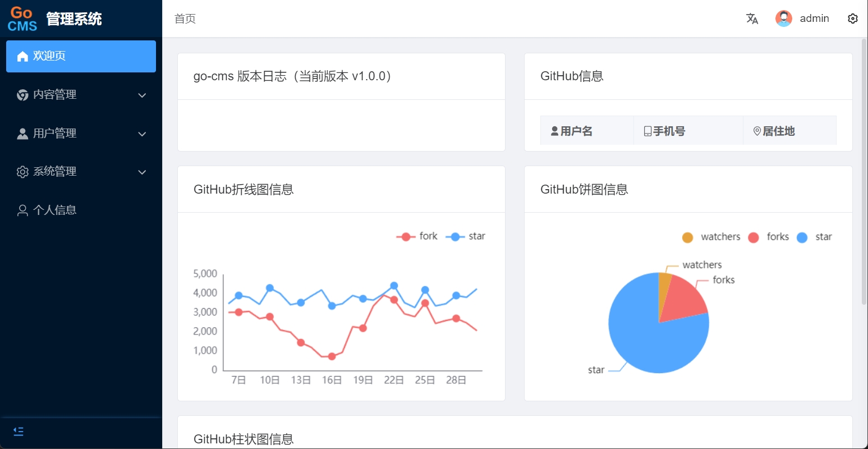Toggle star in the pie chart legend
868x449 pixels.
point(814,237)
